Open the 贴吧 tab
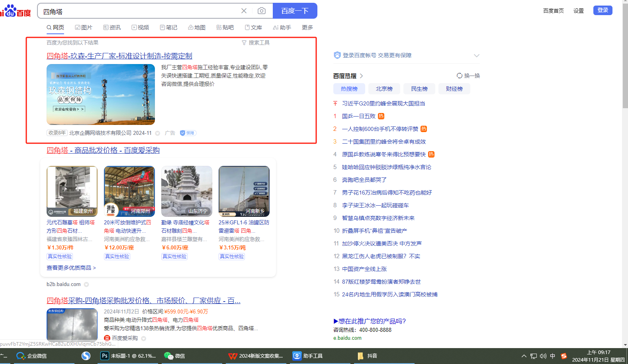The width and height of the screenshot is (628, 364). point(225,27)
